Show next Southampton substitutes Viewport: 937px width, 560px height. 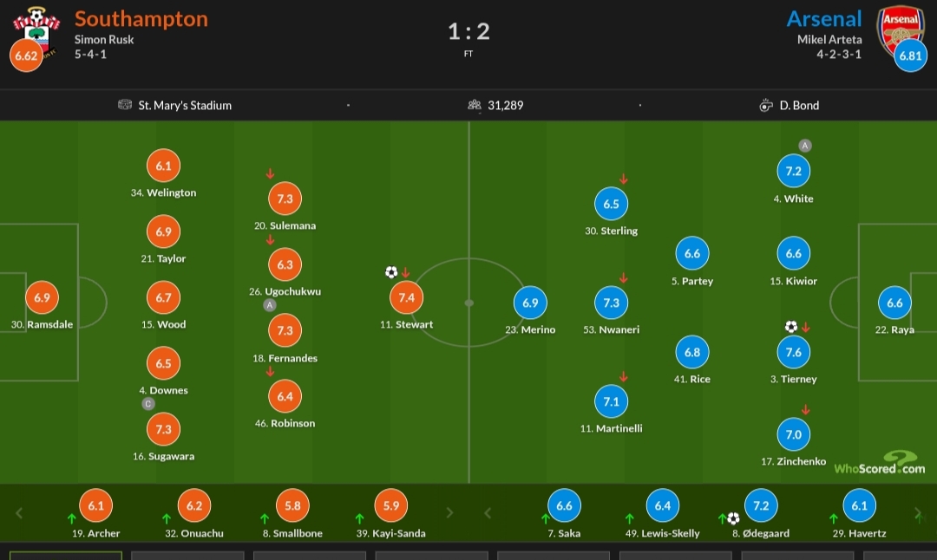click(449, 513)
